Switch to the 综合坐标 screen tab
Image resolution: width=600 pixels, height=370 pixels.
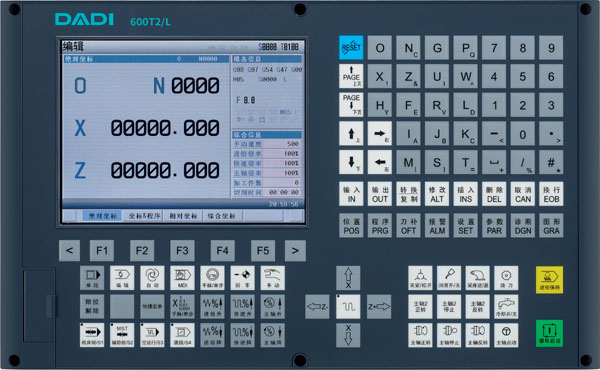222,216
